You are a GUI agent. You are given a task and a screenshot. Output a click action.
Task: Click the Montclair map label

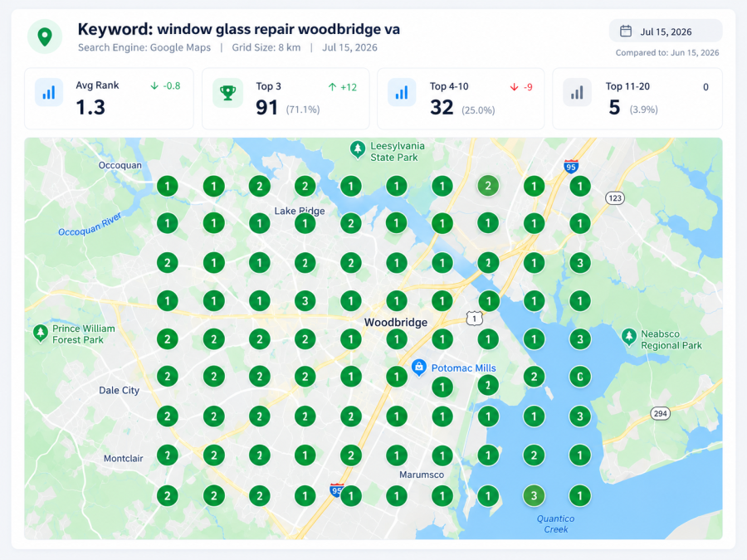[x=124, y=459]
